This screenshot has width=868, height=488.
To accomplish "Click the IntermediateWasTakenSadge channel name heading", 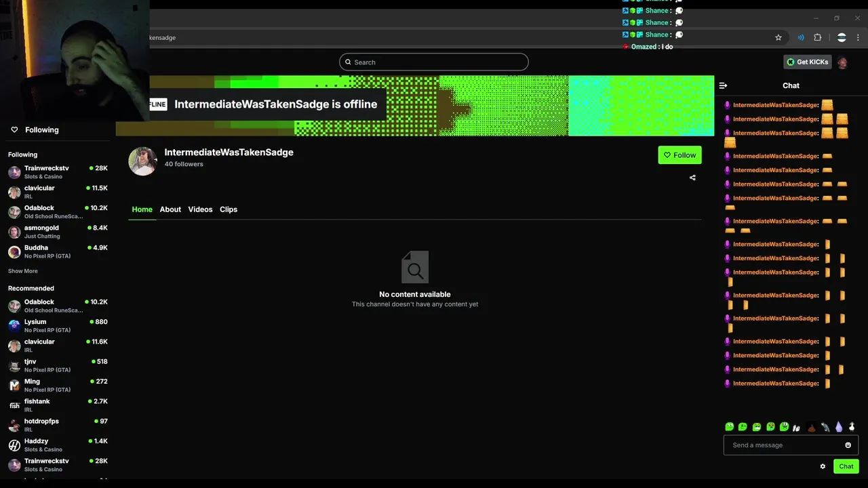I will click(x=229, y=152).
